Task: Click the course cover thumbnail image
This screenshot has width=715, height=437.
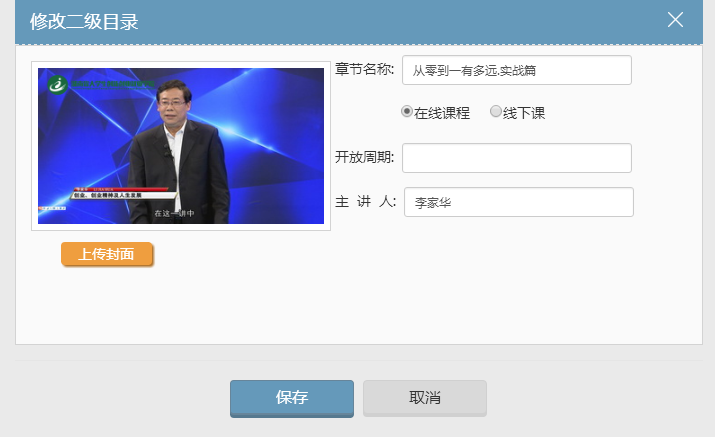Action: pyautogui.click(x=181, y=146)
